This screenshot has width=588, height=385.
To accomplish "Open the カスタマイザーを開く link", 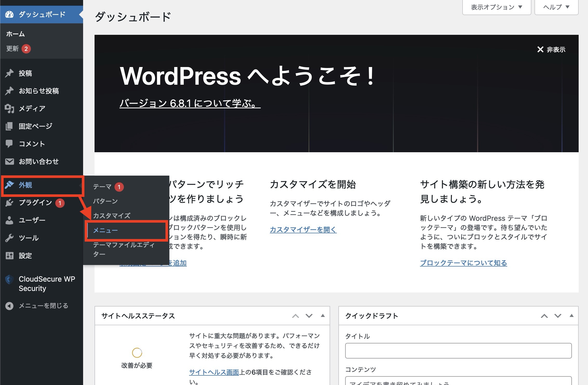I will click(303, 230).
